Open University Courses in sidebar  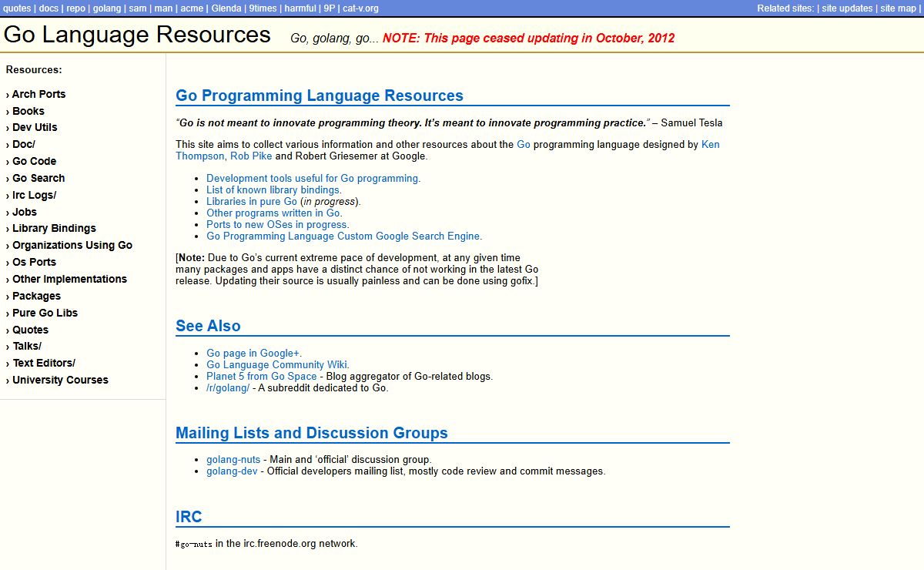[60, 380]
